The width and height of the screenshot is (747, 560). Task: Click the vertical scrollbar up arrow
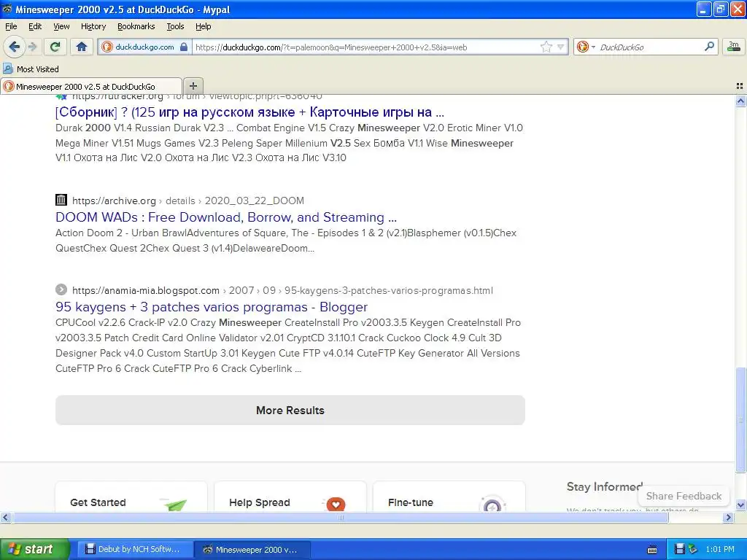[740, 101]
